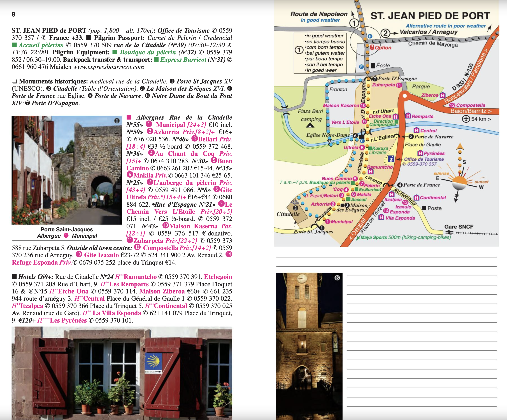This screenshot has height=420, width=507.
Task: Click the Citadelle marker number 2 on map
Action: point(296,208)
